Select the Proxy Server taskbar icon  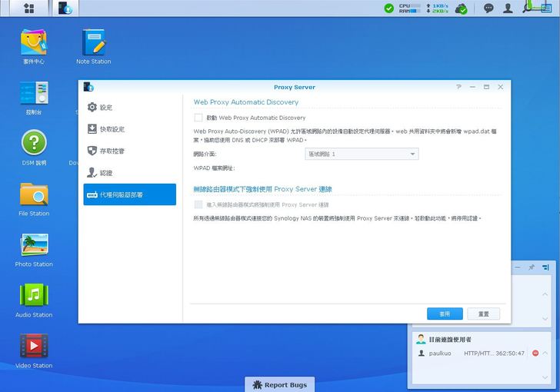tap(65, 8)
